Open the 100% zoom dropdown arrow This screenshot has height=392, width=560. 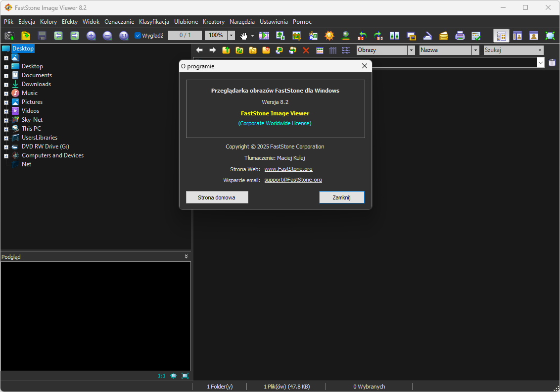click(x=231, y=35)
